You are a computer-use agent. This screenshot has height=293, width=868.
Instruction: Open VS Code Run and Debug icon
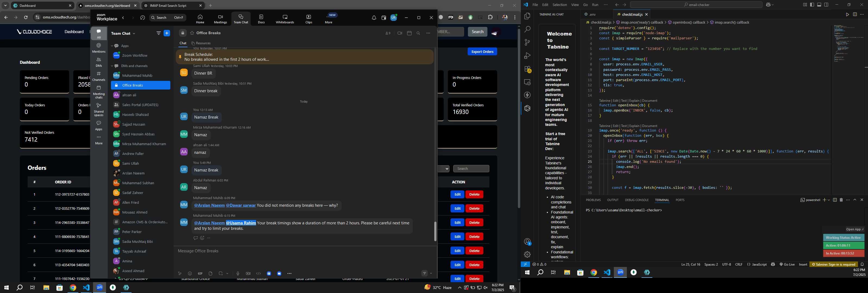pyautogui.click(x=527, y=56)
